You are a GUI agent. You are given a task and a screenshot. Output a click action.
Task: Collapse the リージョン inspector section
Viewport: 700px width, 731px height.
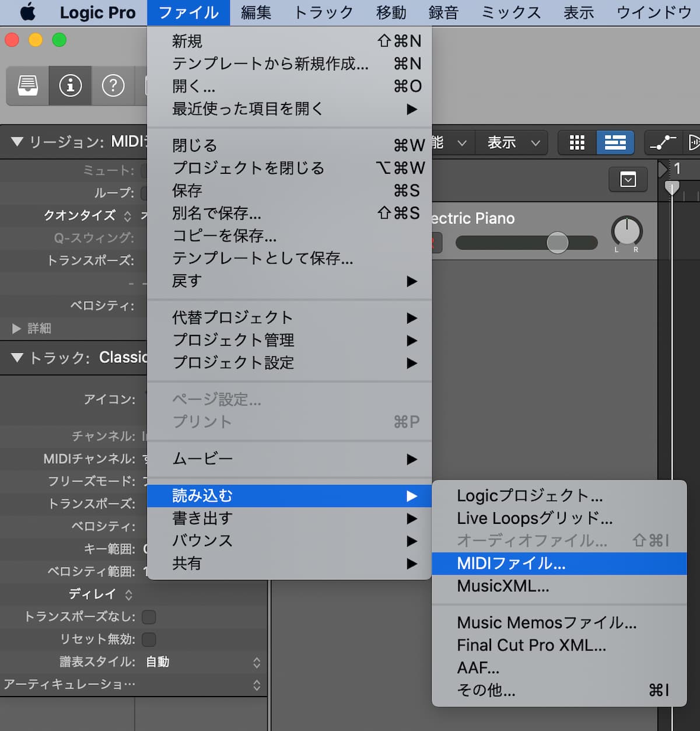click(x=17, y=142)
